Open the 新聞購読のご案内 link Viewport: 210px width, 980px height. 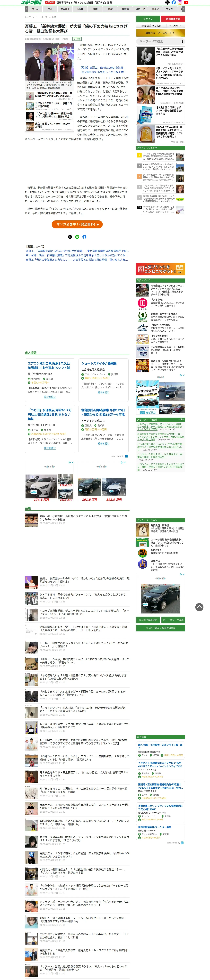(x=151, y=25)
